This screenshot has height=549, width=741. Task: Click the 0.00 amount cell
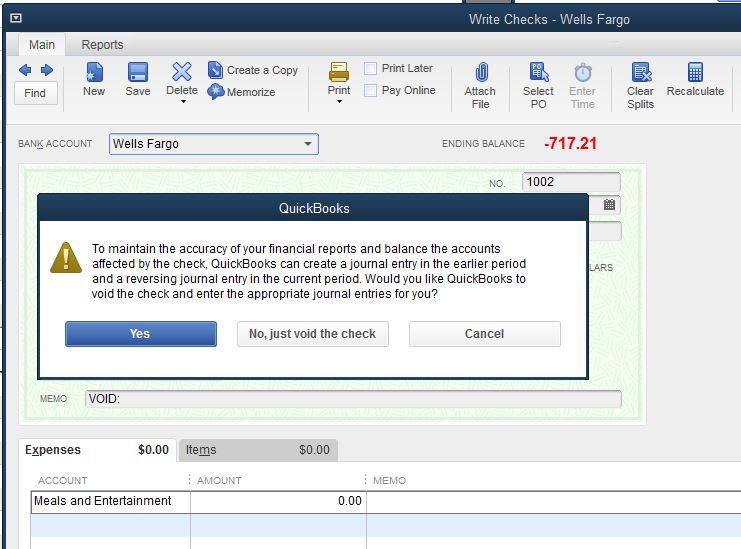point(278,501)
